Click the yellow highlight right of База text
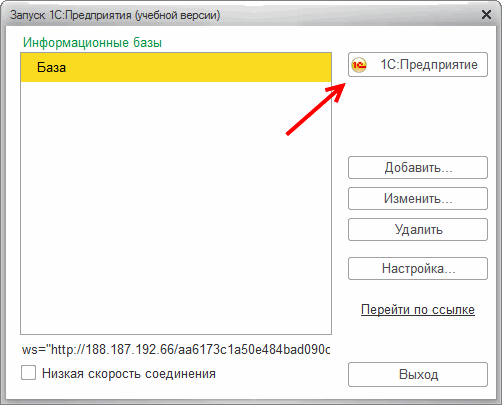The width and height of the screenshot is (502, 405). (198, 67)
